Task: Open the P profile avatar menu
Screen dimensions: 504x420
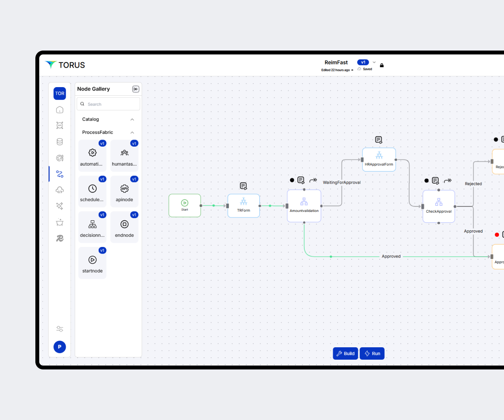Action: pyautogui.click(x=59, y=346)
